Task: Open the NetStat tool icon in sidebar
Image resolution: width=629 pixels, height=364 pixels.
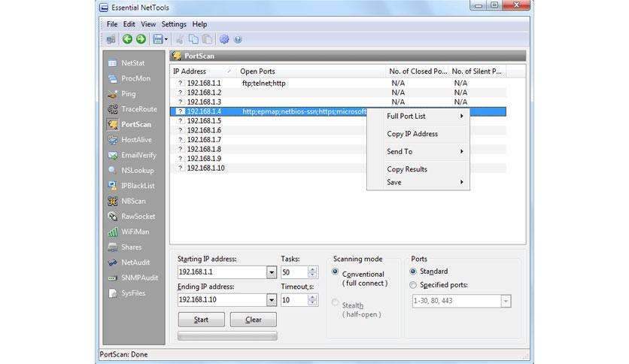Action: 113,63
